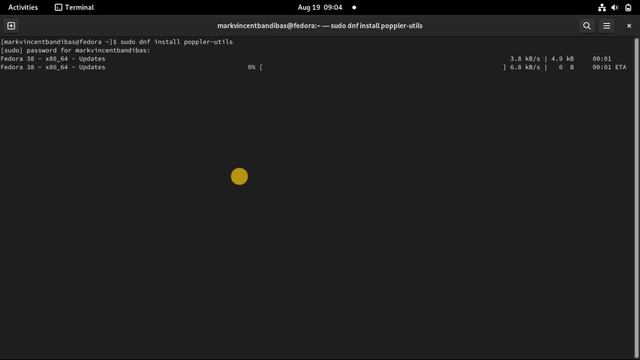Screen dimensions: 640x360
Task: Click the power/battery icon in top bar
Action: (628, 7)
